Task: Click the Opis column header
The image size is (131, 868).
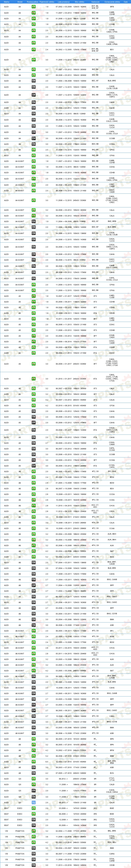Action: point(126,2)
